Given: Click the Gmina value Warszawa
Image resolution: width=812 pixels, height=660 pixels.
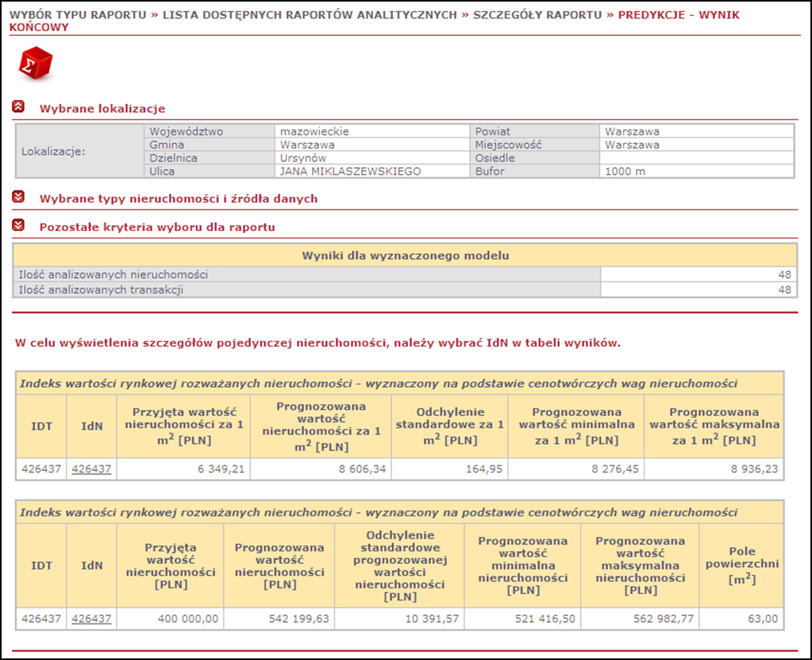Looking at the screenshot, I should pos(371,145).
